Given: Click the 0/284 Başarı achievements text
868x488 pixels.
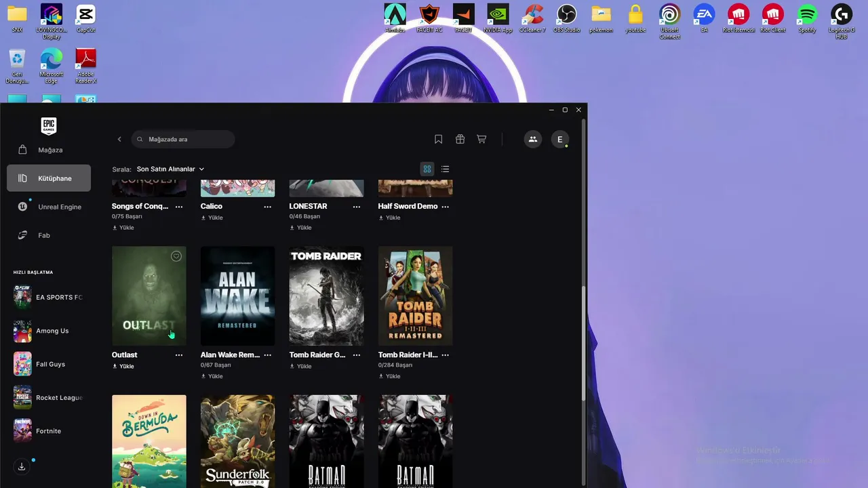Looking at the screenshot, I should click(x=395, y=365).
